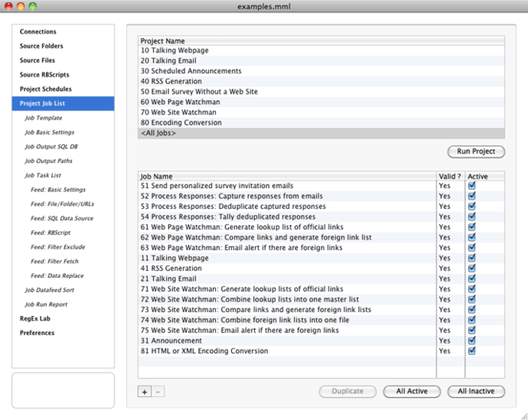This screenshot has height=420, width=528.
Task: Open RegEx Lab in the sidebar
Action: 63,318
